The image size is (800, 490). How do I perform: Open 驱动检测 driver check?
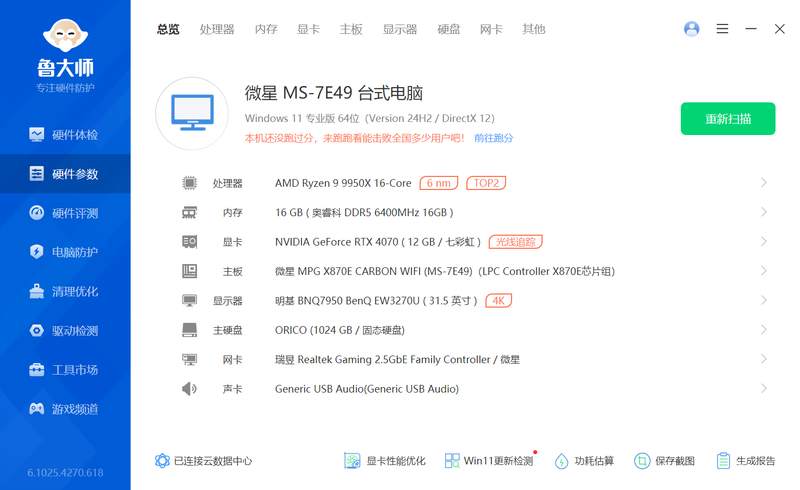(65, 331)
